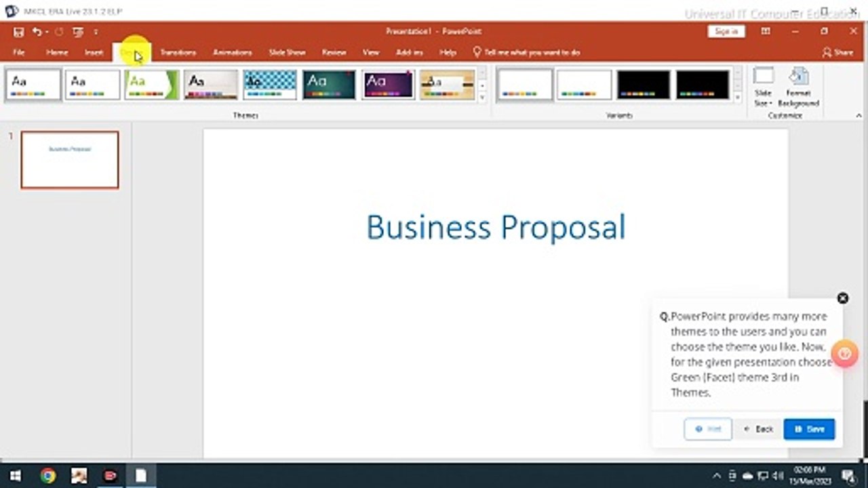The image size is (868, 488).
Task: Open the Add-ins tab
Action: tap(410, 52)
